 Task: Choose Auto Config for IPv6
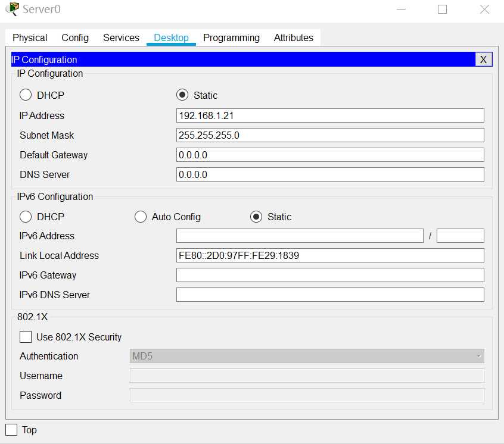(x=141, y=217)
